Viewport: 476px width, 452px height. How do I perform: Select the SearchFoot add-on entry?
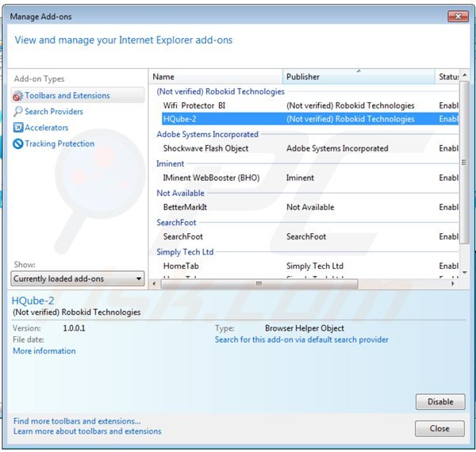point(310,236)
